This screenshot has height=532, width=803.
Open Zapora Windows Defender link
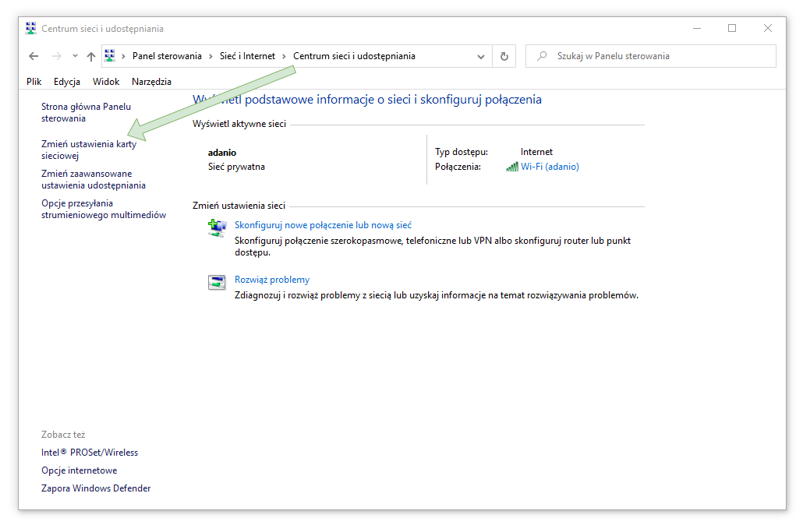tap(96, 488)
